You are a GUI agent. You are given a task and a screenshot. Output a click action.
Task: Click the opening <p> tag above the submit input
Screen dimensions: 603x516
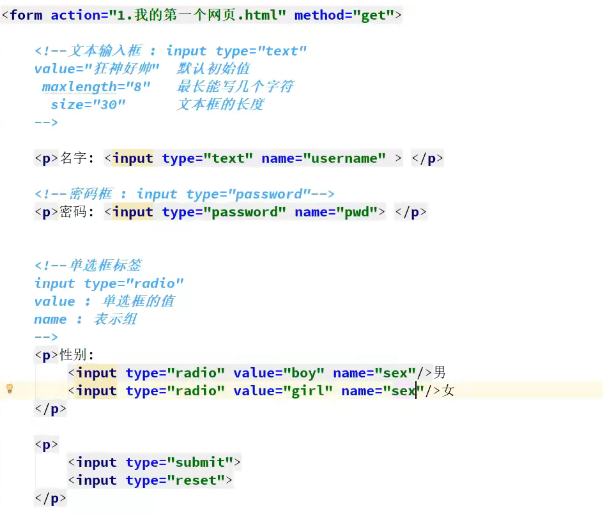click(x=47, y=444)
